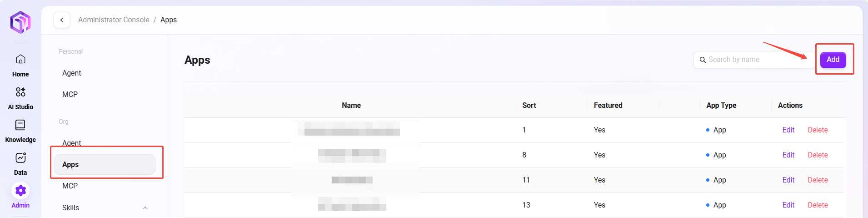Click the Add button
The height and width of the screenshot is (218, 868).
tap(833, 60)
